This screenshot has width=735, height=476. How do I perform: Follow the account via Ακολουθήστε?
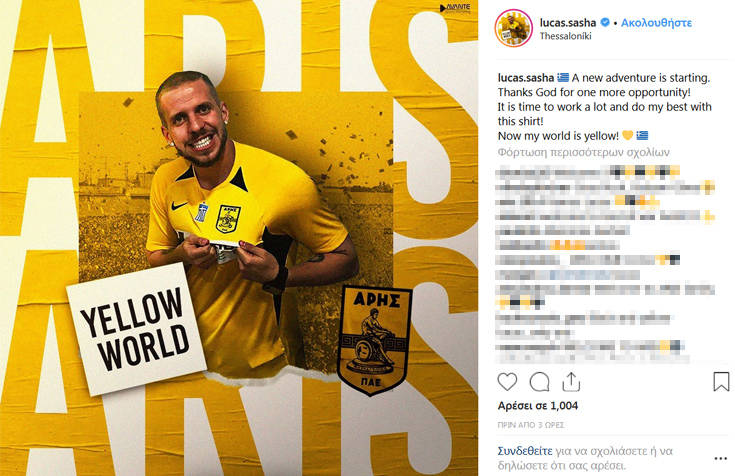coord(656,23)
